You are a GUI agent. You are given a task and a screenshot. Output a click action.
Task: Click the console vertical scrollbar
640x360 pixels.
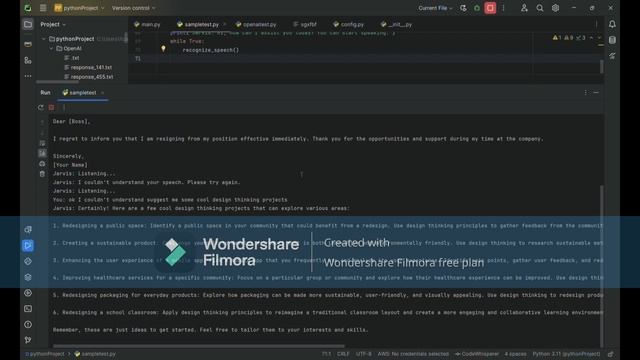point(602,265)
